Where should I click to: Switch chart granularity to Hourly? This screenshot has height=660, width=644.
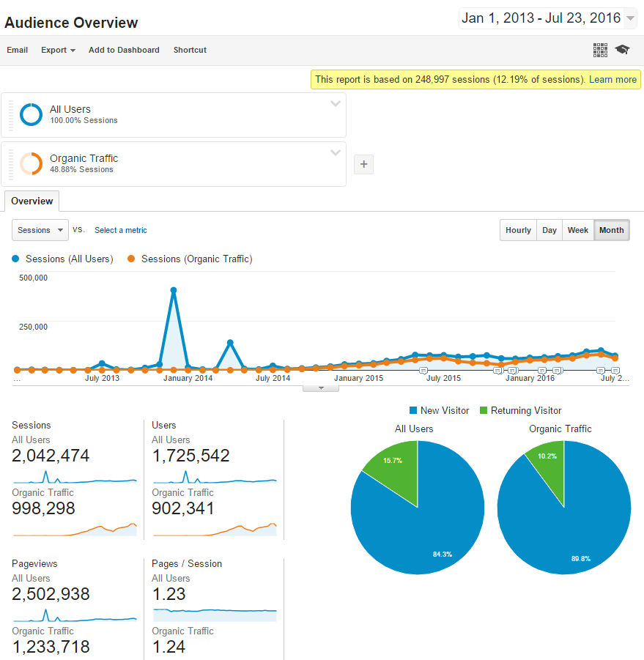518,230
